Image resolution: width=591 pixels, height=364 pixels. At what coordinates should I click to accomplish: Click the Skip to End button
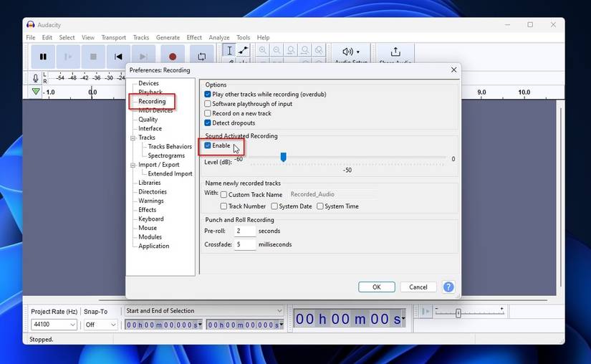coord(143,57)
